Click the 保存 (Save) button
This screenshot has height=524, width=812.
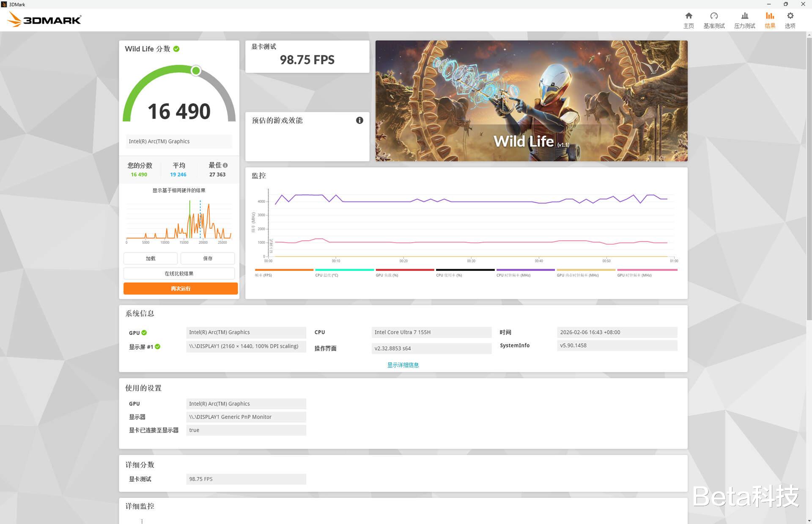pyautogui.click(x=208, y=258)
